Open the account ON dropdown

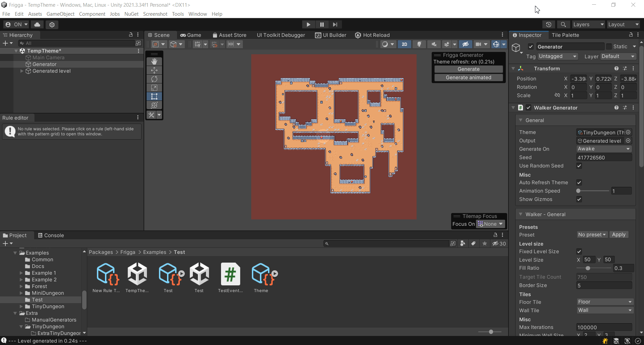(x=16, y=24)
